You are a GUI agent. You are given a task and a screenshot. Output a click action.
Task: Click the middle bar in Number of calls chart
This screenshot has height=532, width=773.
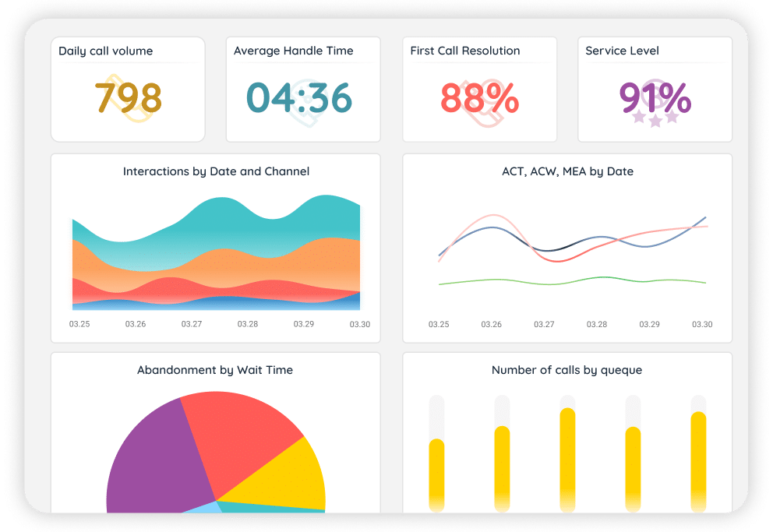click(568, 460)
